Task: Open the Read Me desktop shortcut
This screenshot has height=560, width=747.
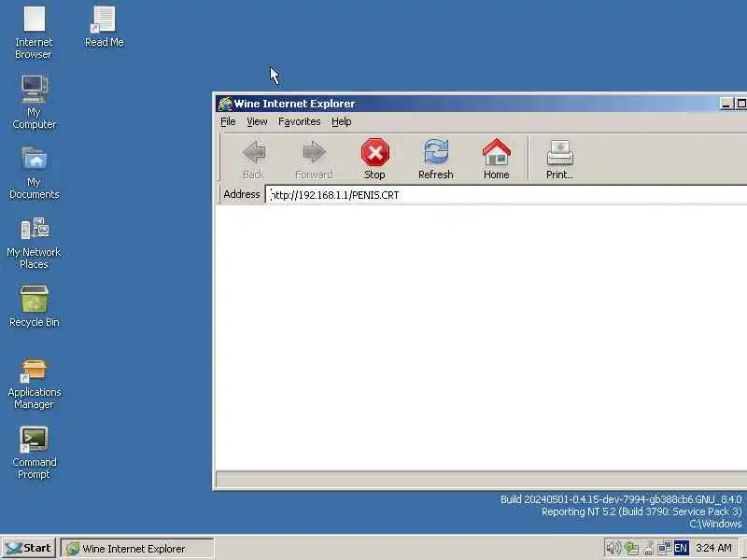Action: pyautogui.click(x=104, y=27)
